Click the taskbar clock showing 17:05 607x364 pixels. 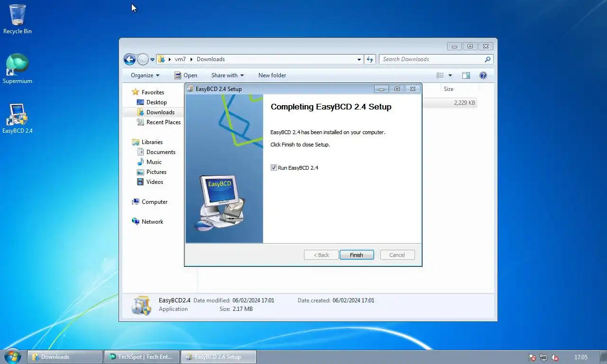[581, 357]
